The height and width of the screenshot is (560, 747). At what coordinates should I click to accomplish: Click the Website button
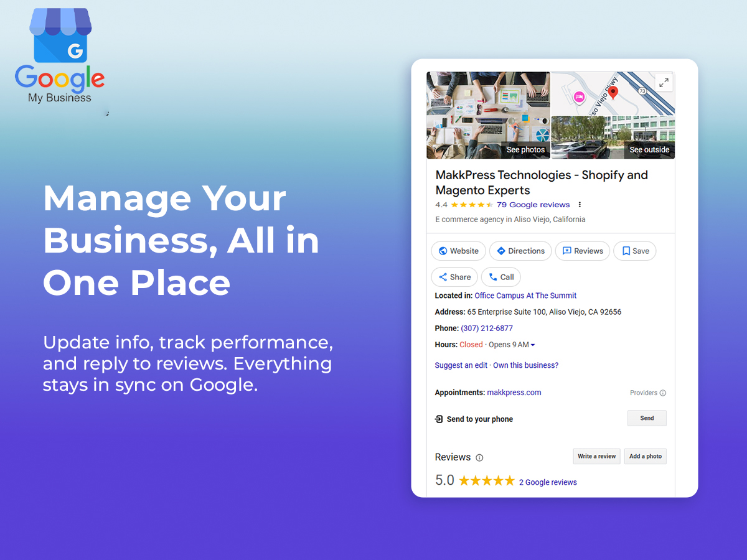coord(459,251)
